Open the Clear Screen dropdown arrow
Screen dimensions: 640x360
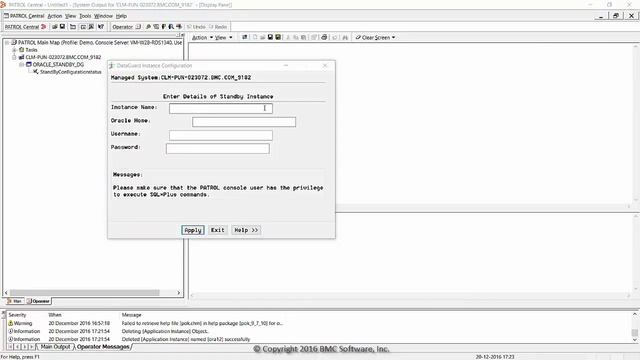click(x=393, y=38)
